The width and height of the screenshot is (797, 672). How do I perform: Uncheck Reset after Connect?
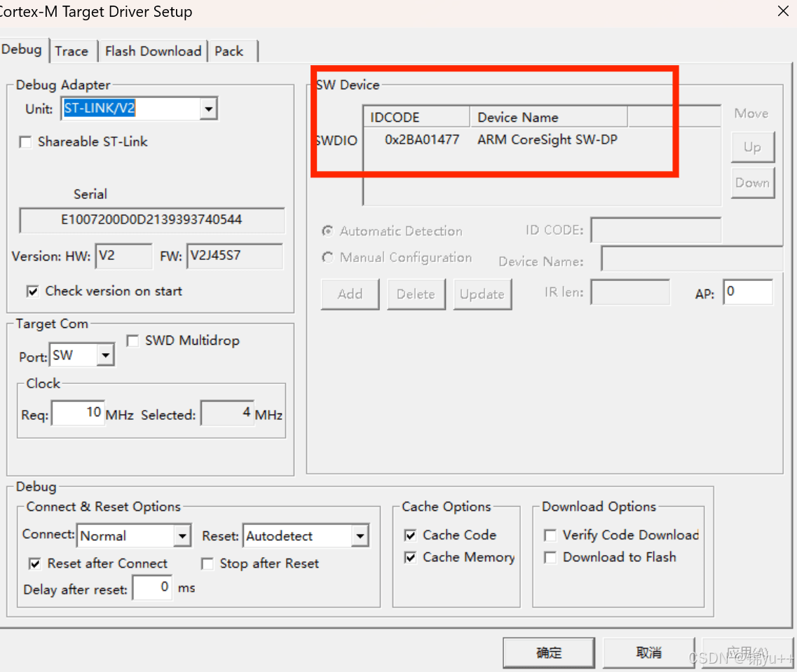[34, 563]
